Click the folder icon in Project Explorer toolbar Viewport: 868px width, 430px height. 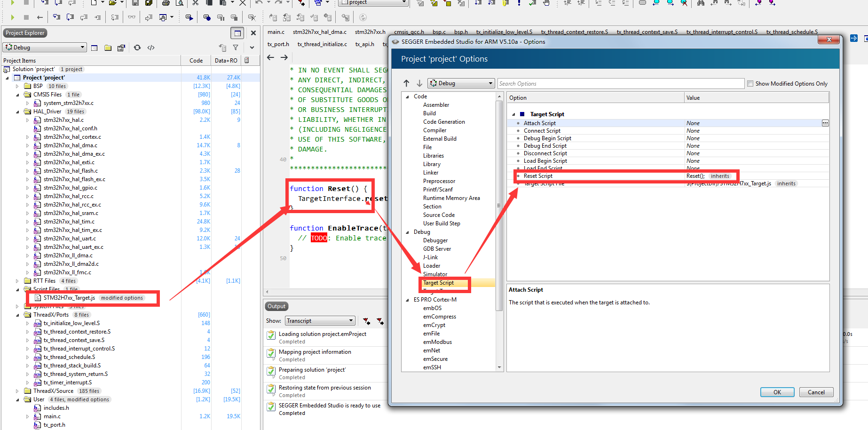[108, 48]
